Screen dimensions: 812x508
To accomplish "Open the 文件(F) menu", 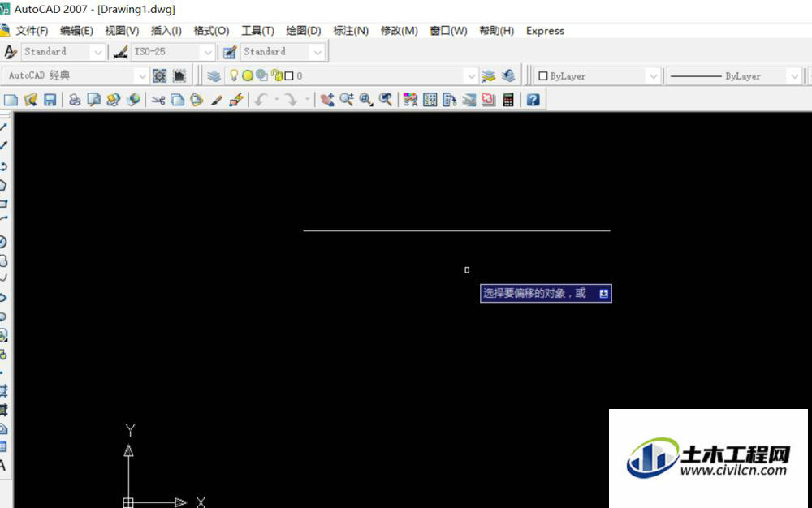I will [32, 31].
